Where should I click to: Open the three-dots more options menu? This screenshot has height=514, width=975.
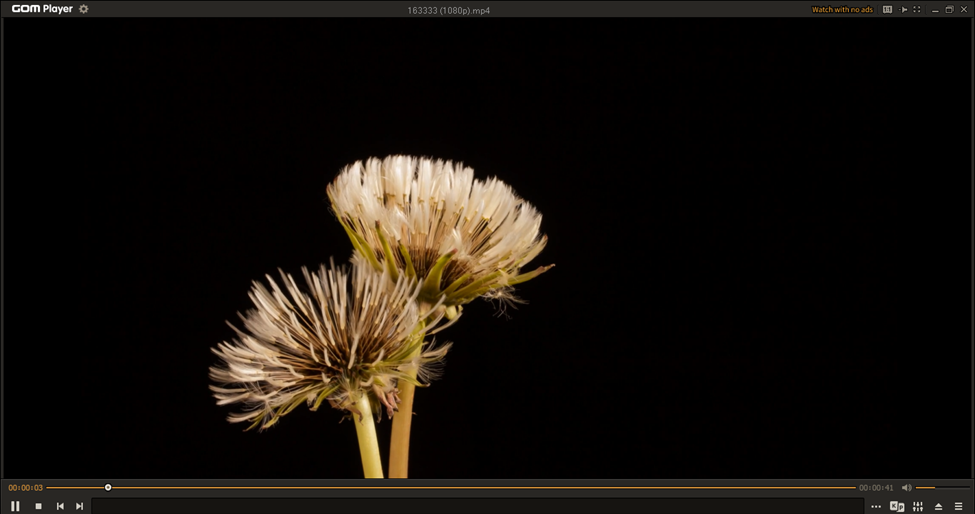click(876, 507)
